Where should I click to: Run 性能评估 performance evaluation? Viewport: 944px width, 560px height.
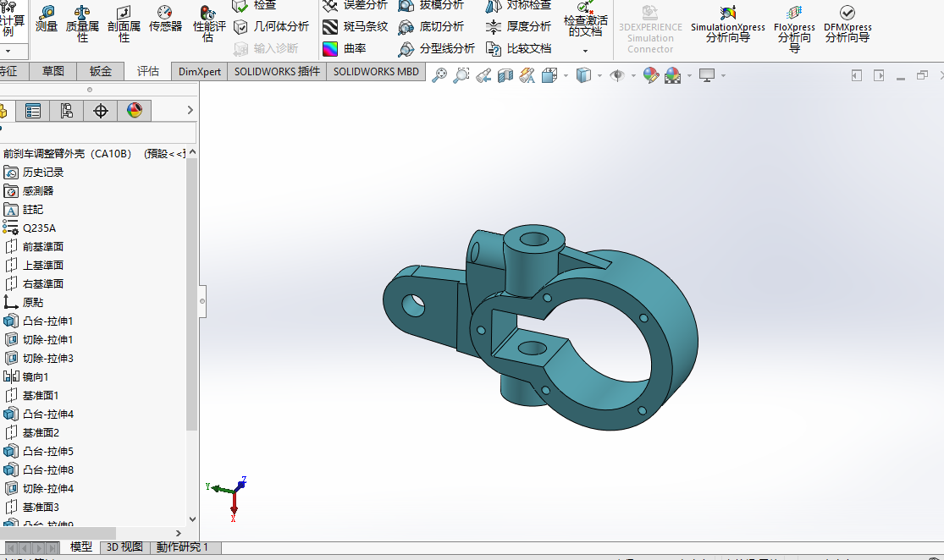coord(208,24)
